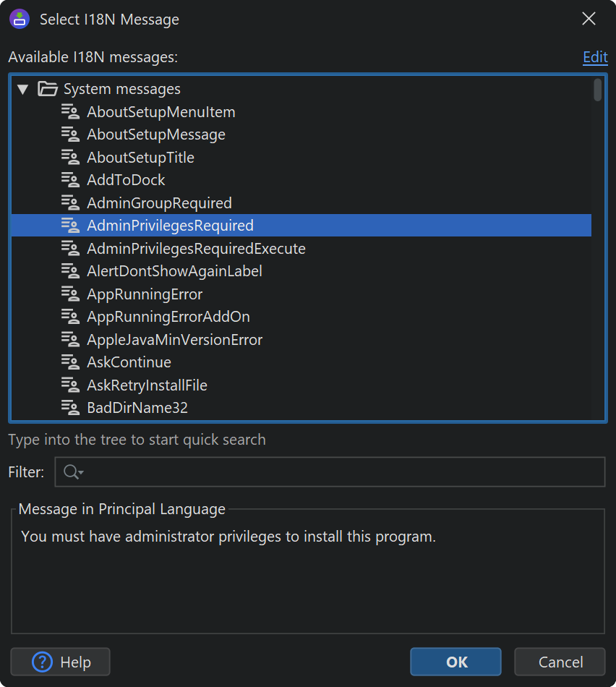This screenshot has height=687, width=616.
Task: Select AdminPrivilegesRequiredExecute in the tree
Action: [x=196, y=248]
